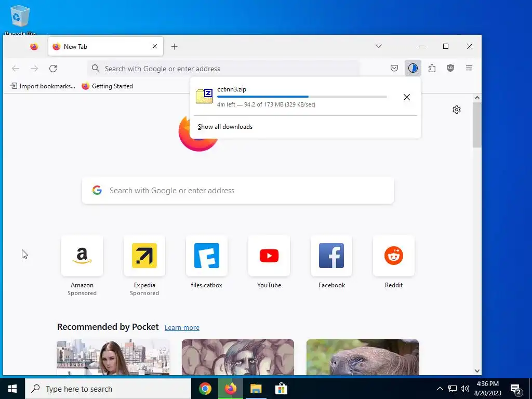This screenshot has height=399, width=532.
Task: Show all downloads
Action: [x=225, y=127]
